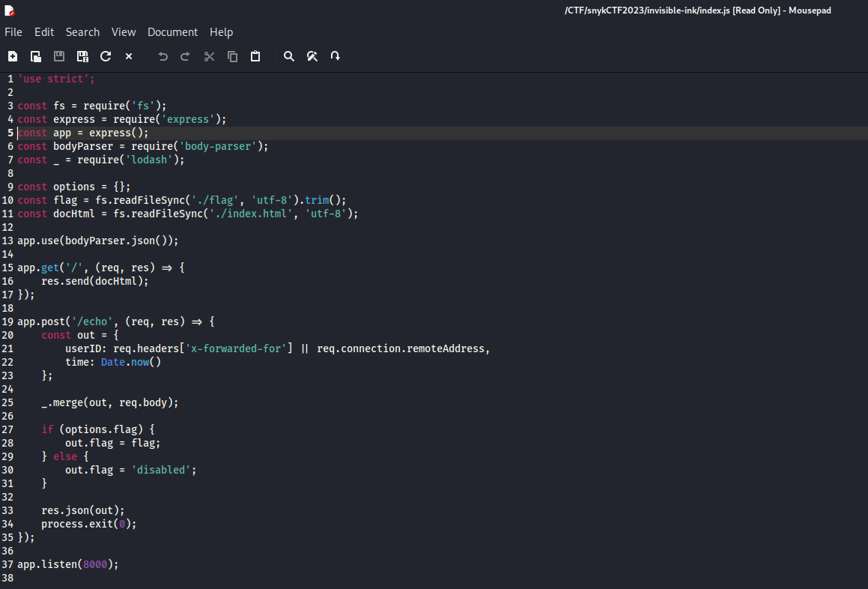Image resolution: width=868 pixels, height=589 pixels.
Task: Open Find with the magnifier icon
Action: point(289,56)
